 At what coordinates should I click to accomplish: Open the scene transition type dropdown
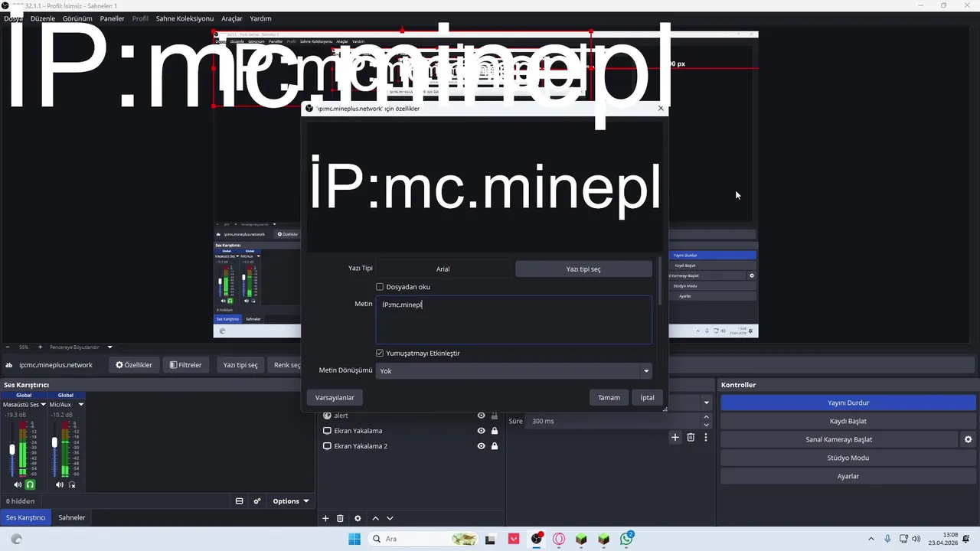point(706,403)
